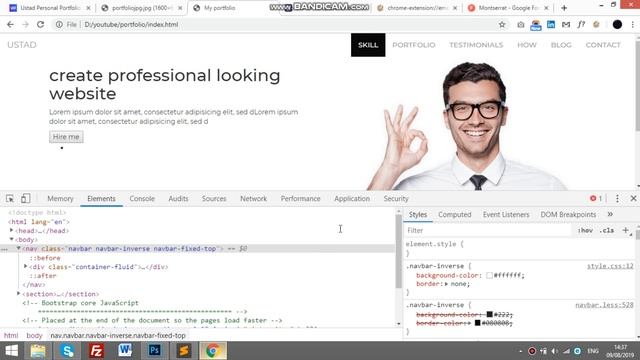Screen dimensions: 640x360
Task: Activate the DevTools inspect element picker
Action: pos(10,199)
